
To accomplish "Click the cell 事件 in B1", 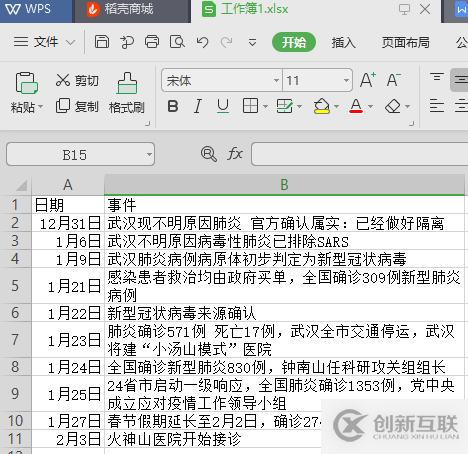I will click(284, 204).
